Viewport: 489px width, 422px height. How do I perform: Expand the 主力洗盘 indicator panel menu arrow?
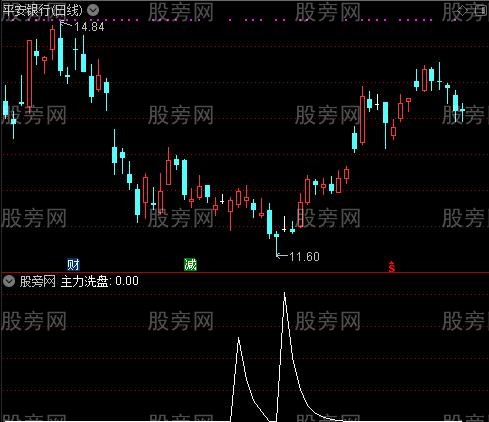9,281
